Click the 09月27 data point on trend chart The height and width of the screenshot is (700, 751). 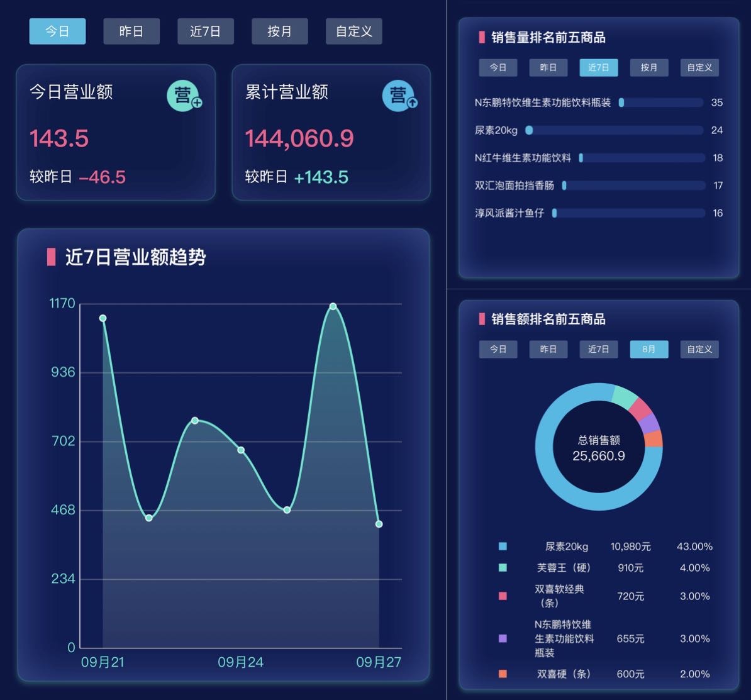(x=379, y=525)
